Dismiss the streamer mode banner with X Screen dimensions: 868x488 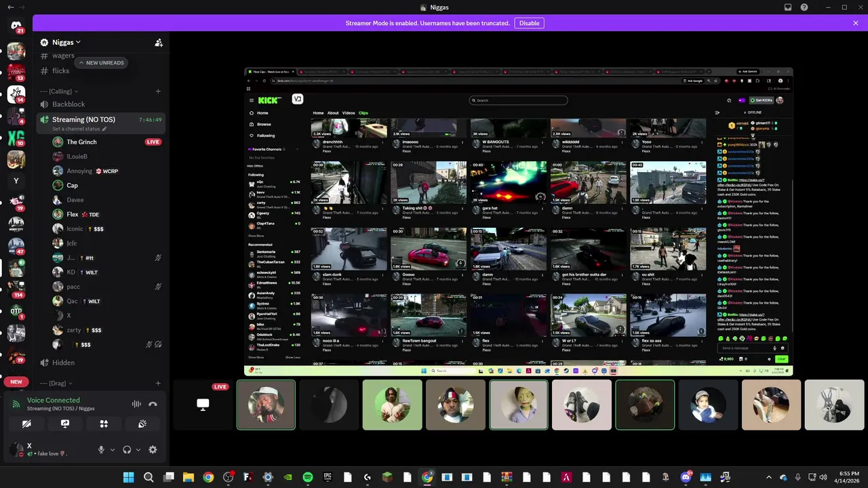coord(856,23)
